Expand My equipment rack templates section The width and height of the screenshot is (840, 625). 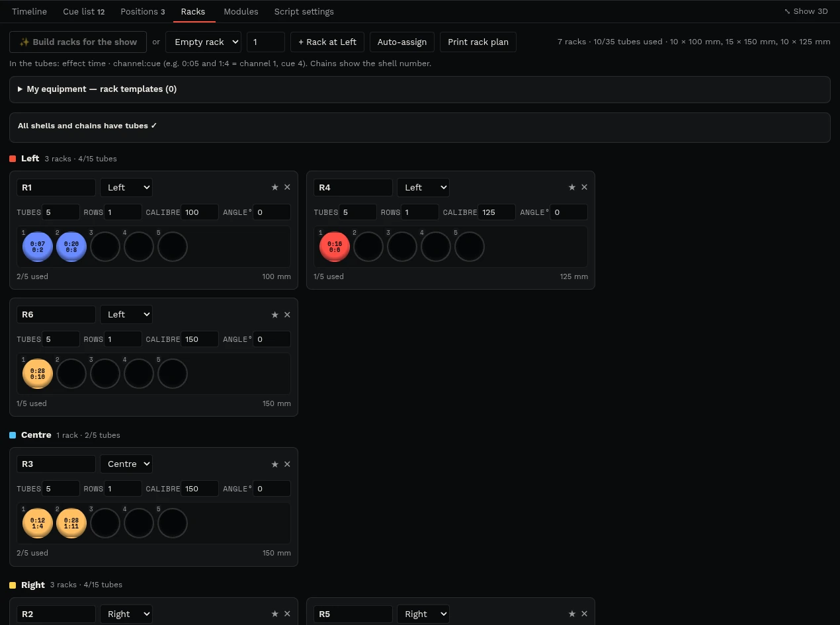point(97,89)
